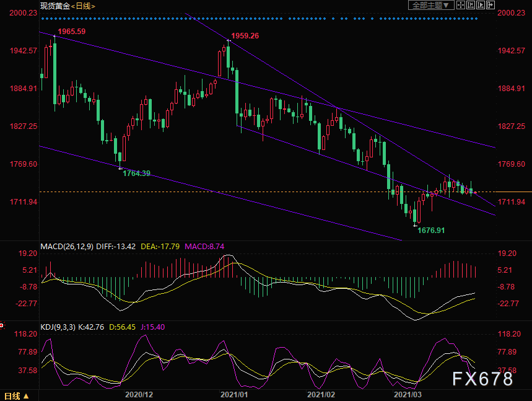Click the DIFF:-13.42 value
This screenshot has height=401, width=532.
click(x=116, y=247)
